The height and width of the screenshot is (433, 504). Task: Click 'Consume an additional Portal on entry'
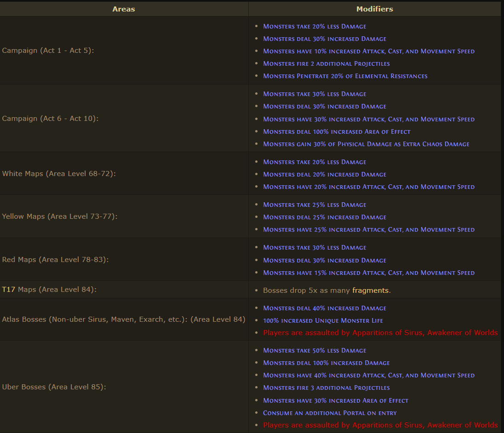330,413
